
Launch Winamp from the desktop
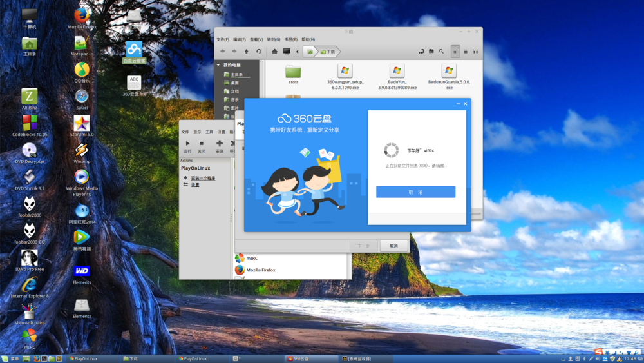pos(82,153)
